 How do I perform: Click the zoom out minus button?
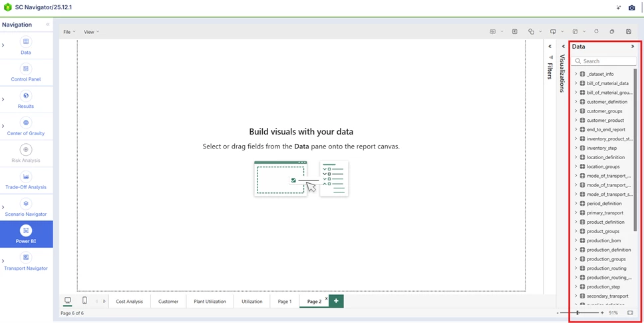pyautogui.click(x=558, y=313)
